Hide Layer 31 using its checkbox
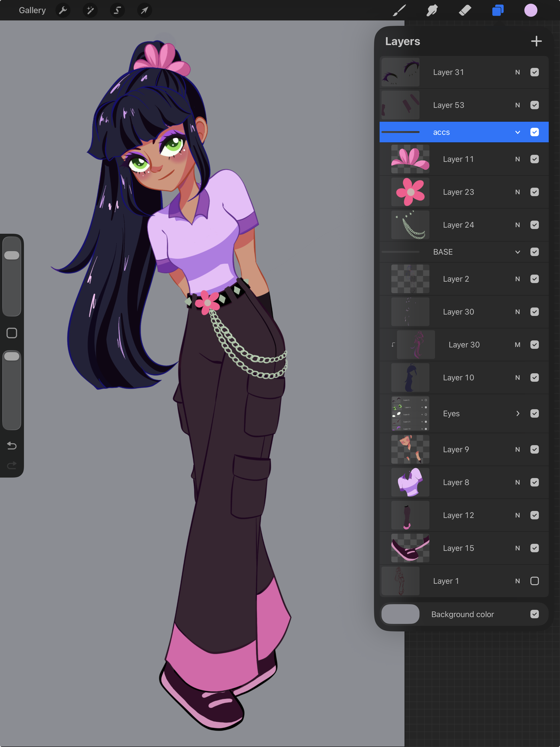This screenshot has height=747, width=560. 534,72
